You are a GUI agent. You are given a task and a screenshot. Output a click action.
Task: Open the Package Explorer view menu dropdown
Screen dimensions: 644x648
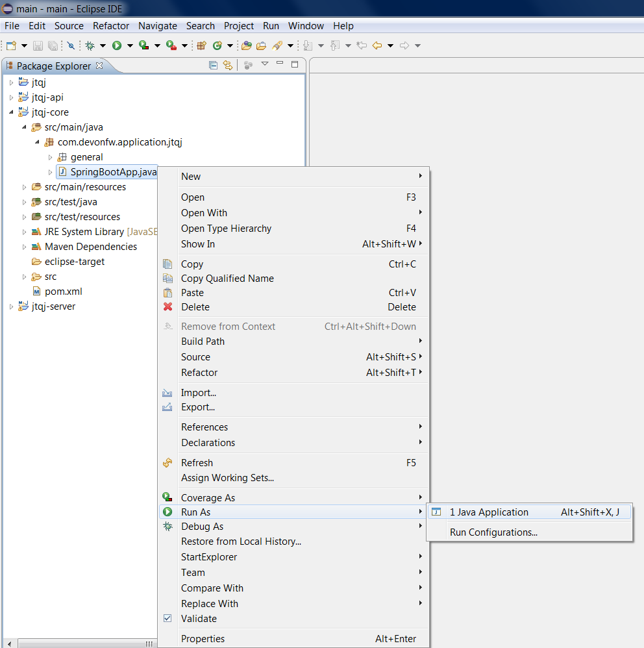coord(265,65)
